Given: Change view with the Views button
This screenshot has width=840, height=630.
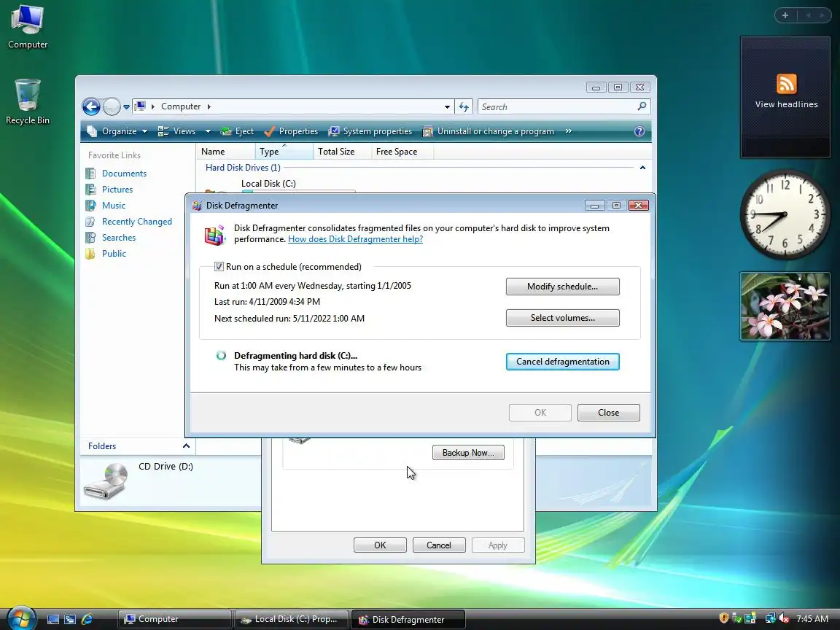Looking at the screenshot, I should point(176,131).
